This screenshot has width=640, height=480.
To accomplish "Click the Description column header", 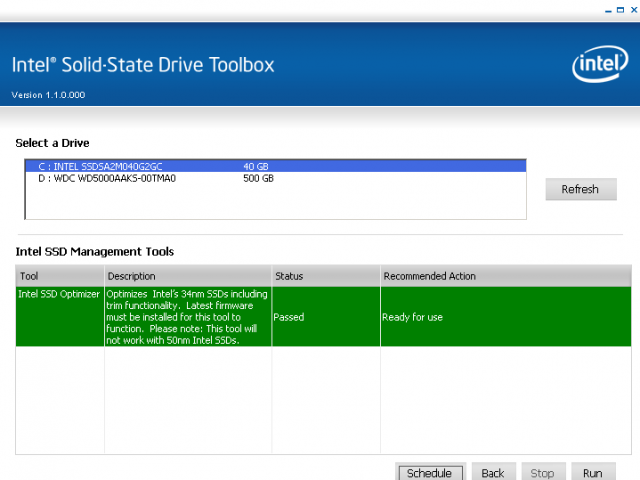I will (x=188, y=276).
